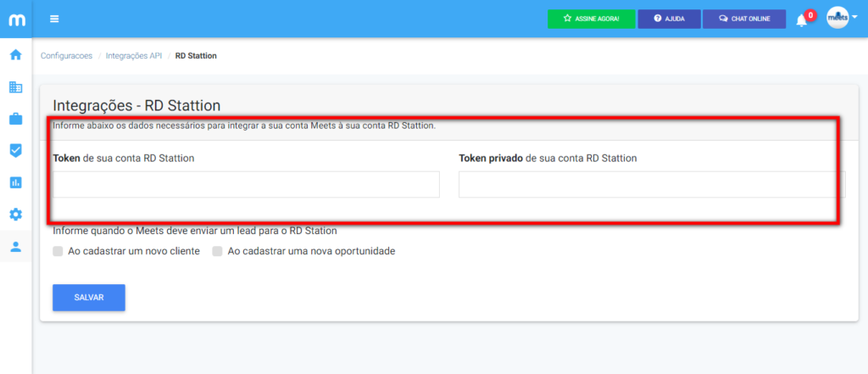This screenshot has height=374, width=868.
Task: Open the person user icon in the sidebar
Action: (x=16, y=247)
